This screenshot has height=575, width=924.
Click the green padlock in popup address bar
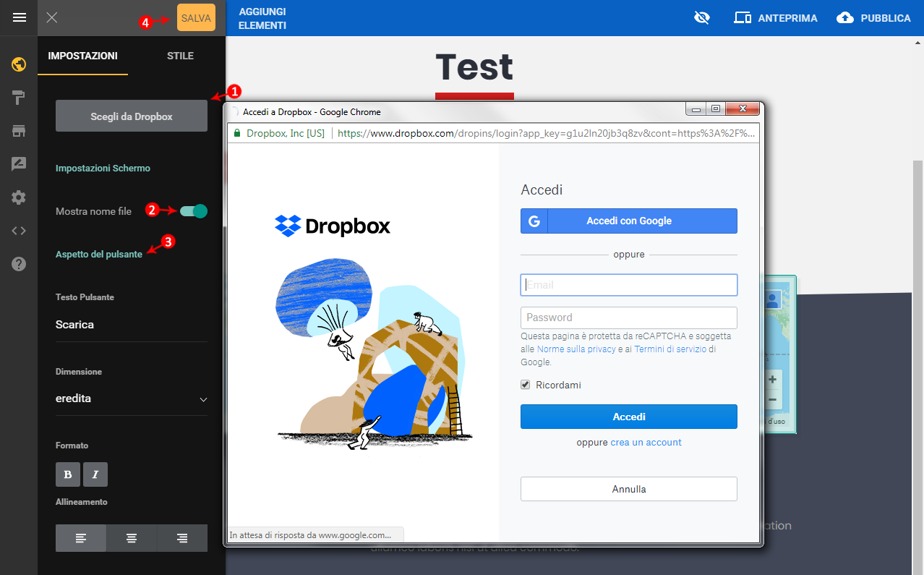(x=236, y=133)
